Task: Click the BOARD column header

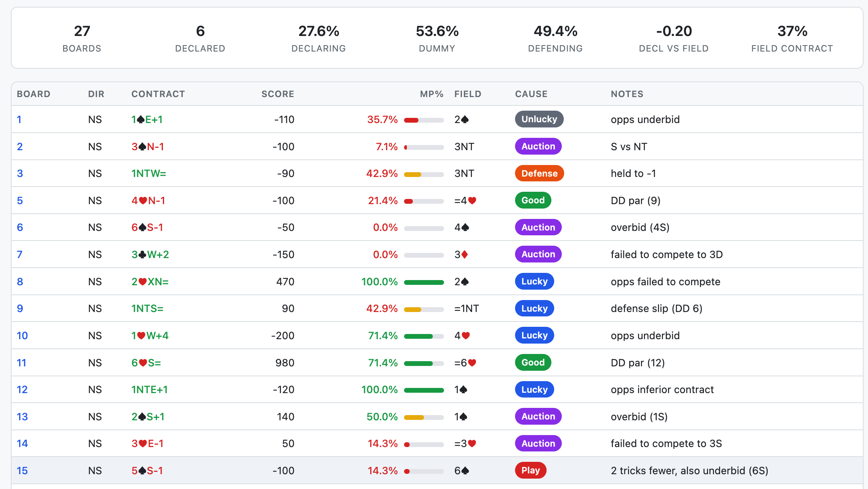Action: 34,94
